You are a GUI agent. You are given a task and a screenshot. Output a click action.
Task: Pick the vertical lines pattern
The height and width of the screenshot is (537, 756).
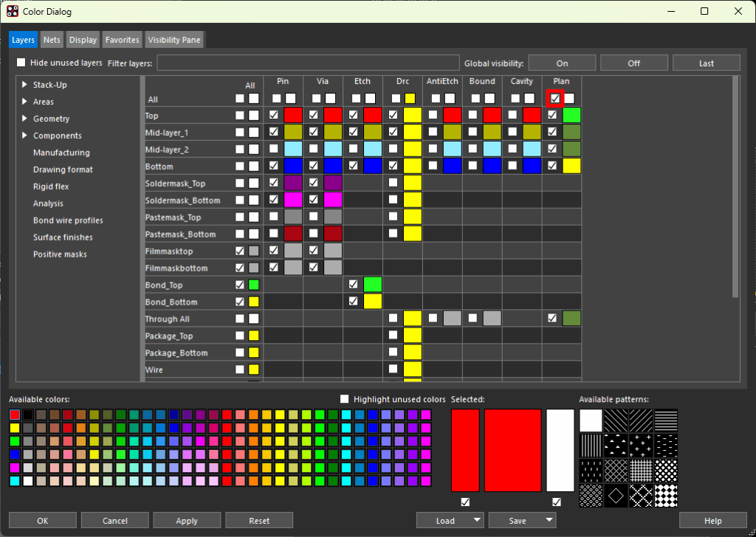point(591,446)
